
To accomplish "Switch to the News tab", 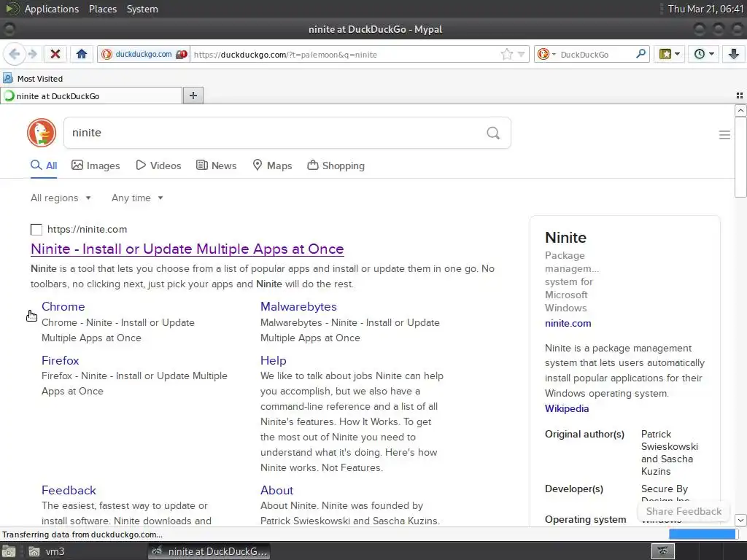I will pyautogui.click(x=216, y=166).
